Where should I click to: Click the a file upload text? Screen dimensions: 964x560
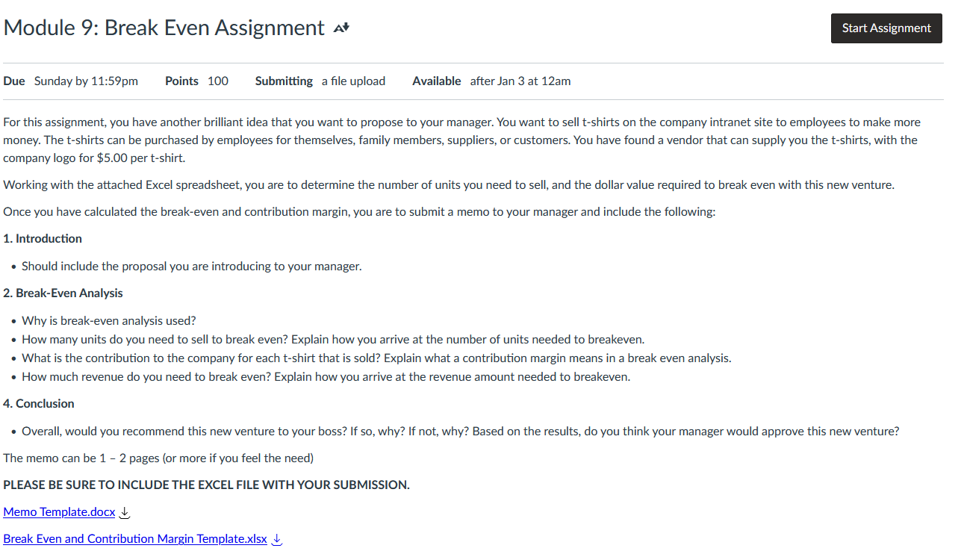tap(353, 81)
